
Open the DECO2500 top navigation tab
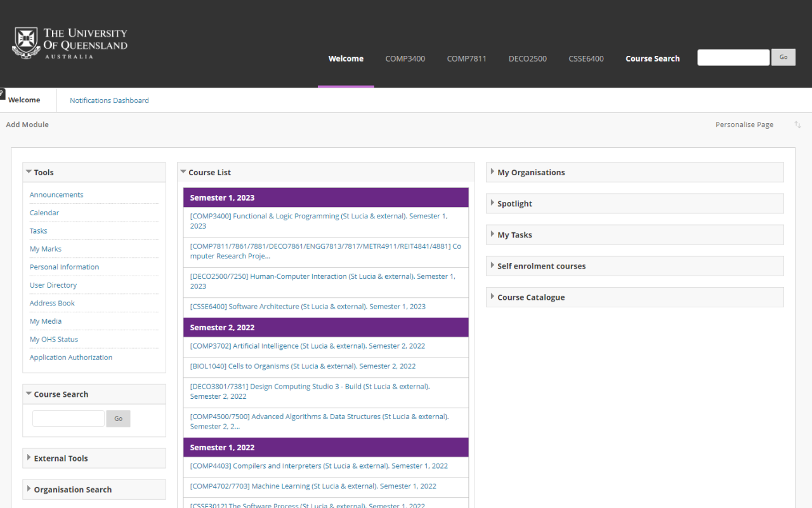[527, 58]
